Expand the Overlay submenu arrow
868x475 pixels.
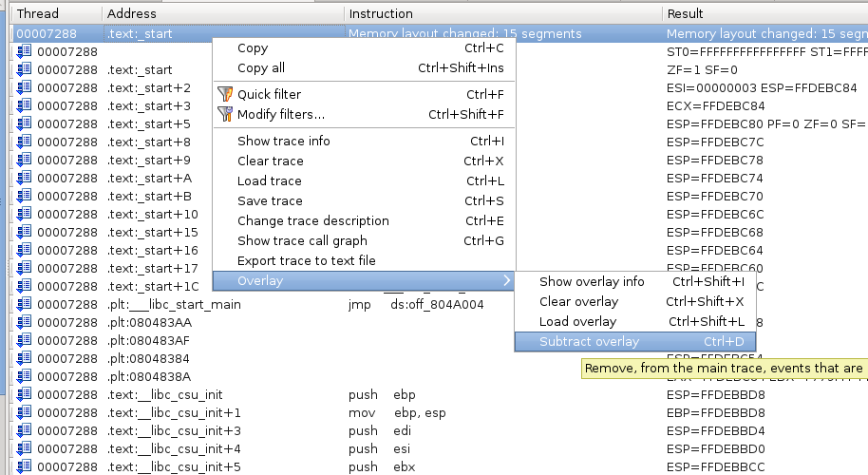click(x=506, y=281)
